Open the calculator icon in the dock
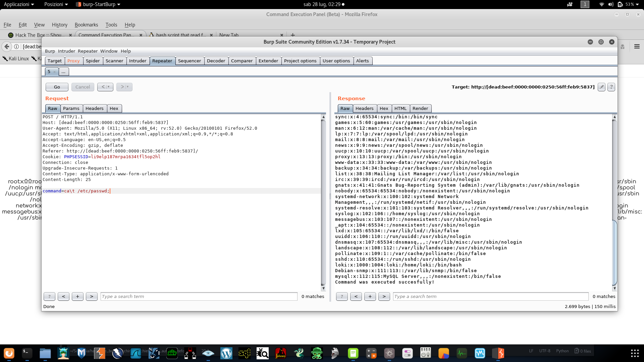The height and width of the screenshot is (362, 644). coord(371,353)
